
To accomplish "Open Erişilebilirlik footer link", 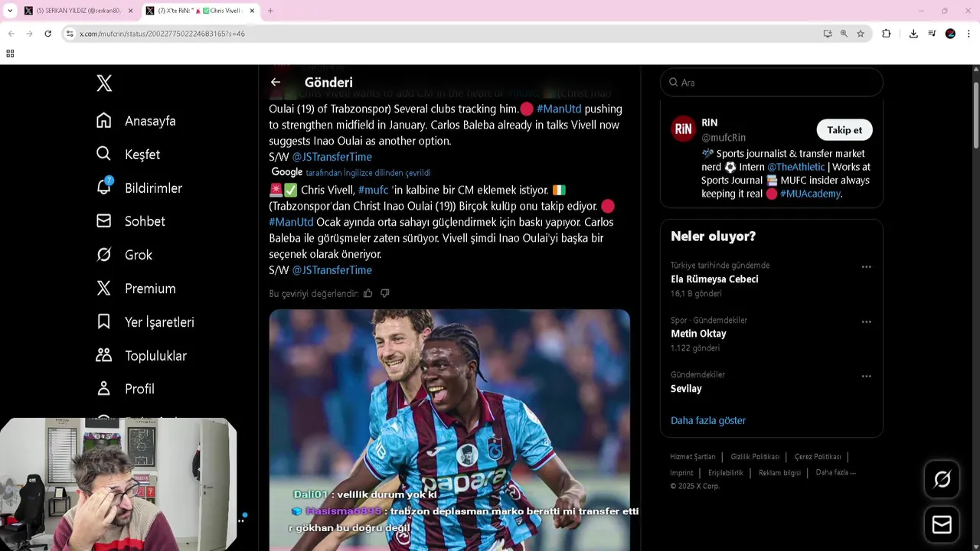I will pos(726,473).
